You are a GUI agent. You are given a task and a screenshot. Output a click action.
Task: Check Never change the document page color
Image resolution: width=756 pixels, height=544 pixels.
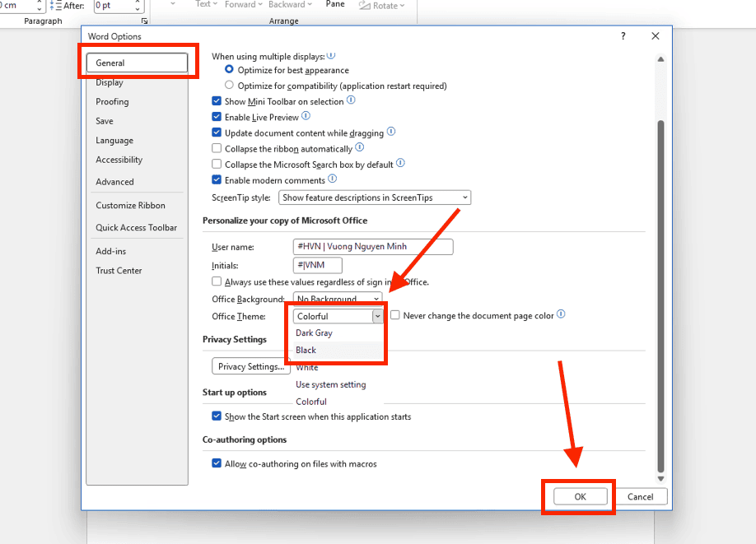394,315
